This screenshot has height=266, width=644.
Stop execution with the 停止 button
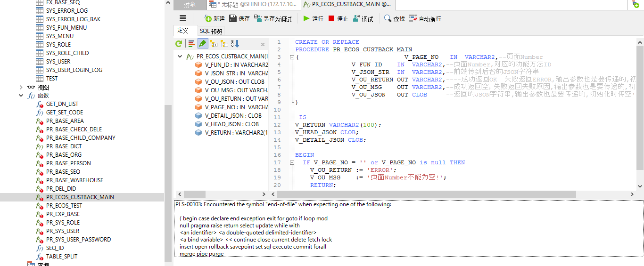(x=338, y=19)
